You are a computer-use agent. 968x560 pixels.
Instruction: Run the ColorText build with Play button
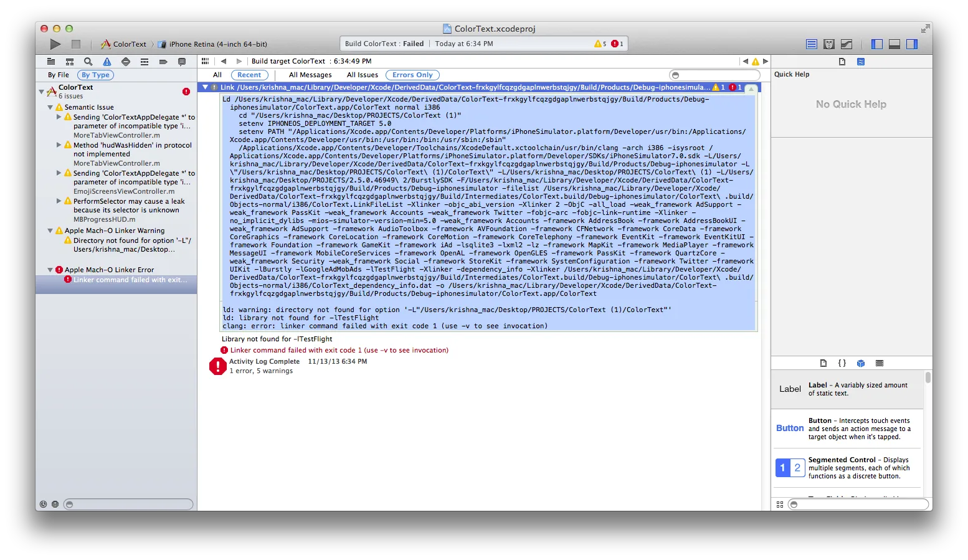55,44
